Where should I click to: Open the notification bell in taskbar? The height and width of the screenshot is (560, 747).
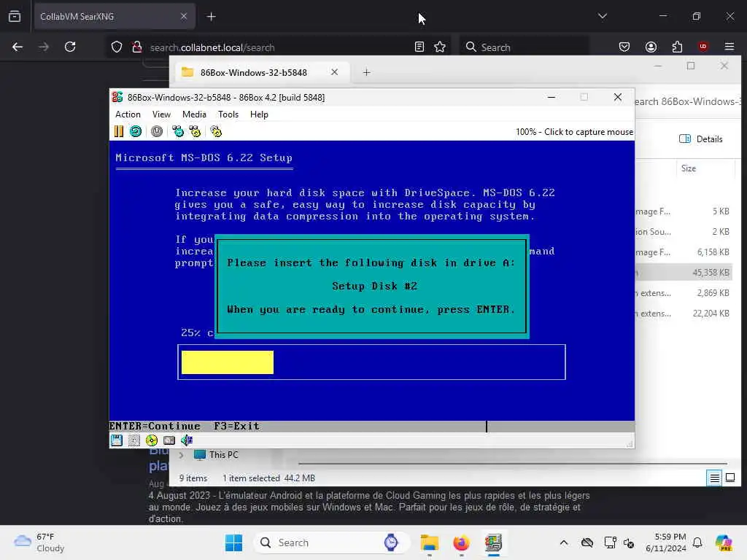click(697, 542)
